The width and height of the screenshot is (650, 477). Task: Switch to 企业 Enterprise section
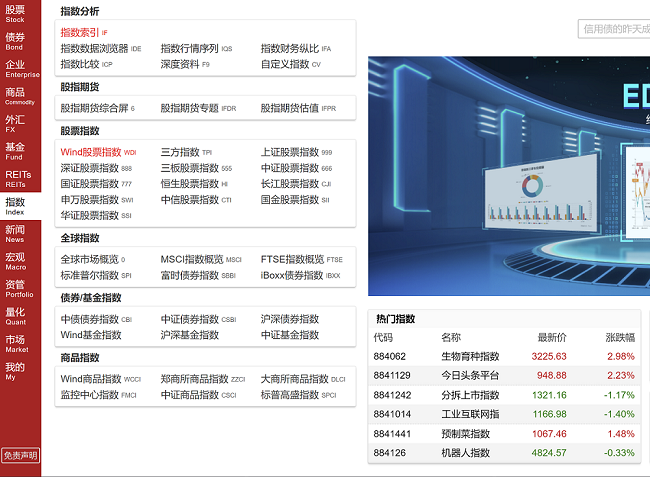coord(20,69)
